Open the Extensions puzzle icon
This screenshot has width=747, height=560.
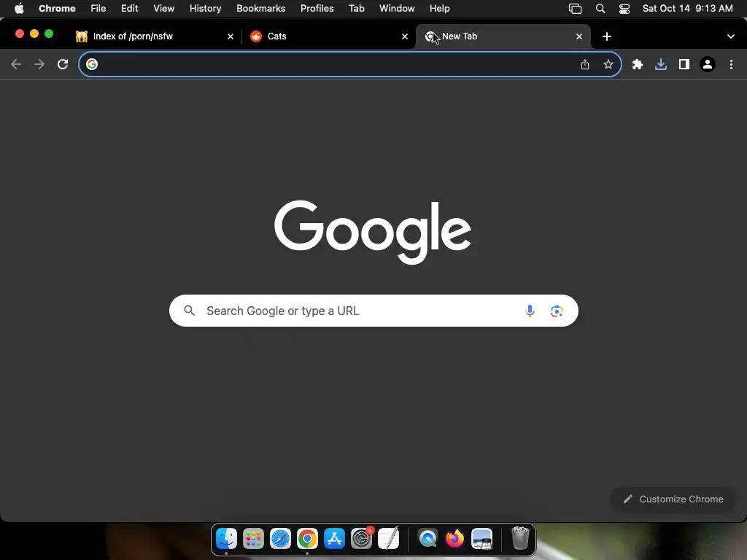(x=638, y=64)
